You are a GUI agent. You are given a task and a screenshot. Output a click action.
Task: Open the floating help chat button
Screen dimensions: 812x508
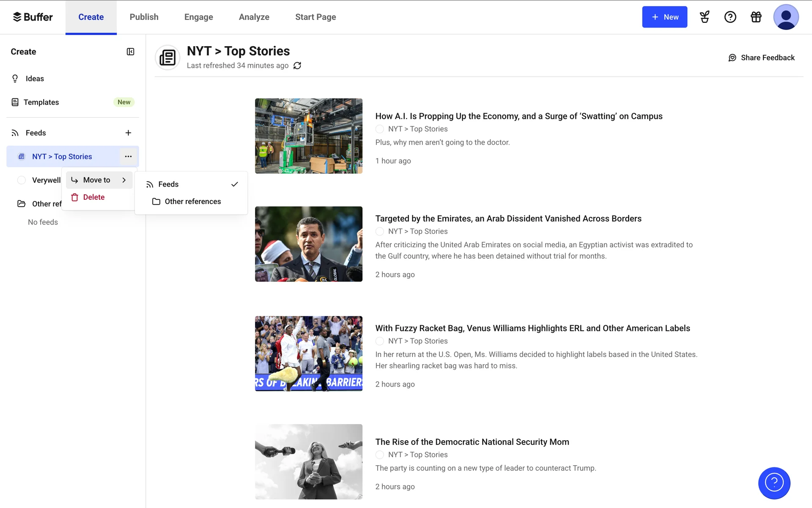point(774,483)
